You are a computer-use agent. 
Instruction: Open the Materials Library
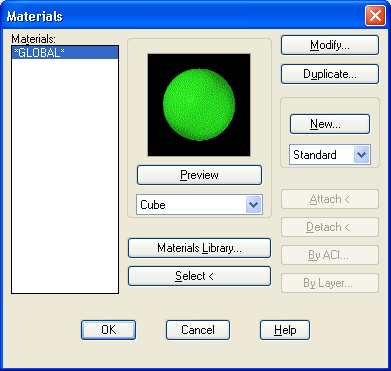point(199,248)
